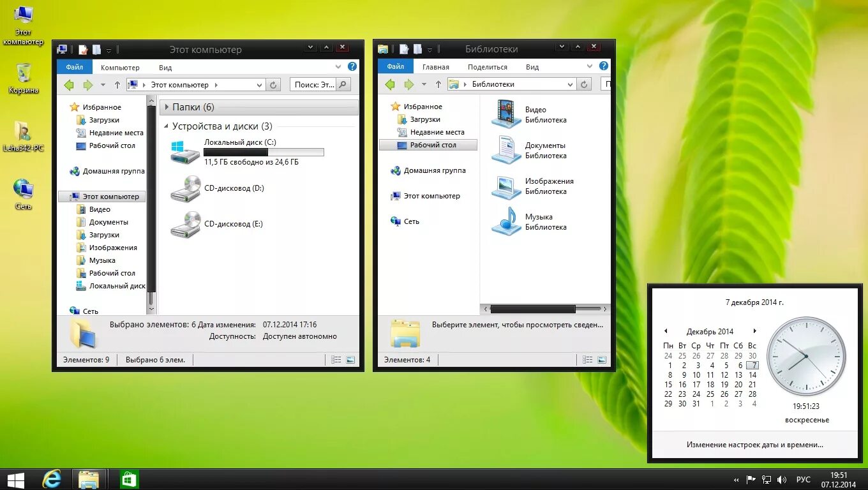This screenshot has height=490, width=868.
Task: Click the Action Center flag icon
Action: (751, 480)
